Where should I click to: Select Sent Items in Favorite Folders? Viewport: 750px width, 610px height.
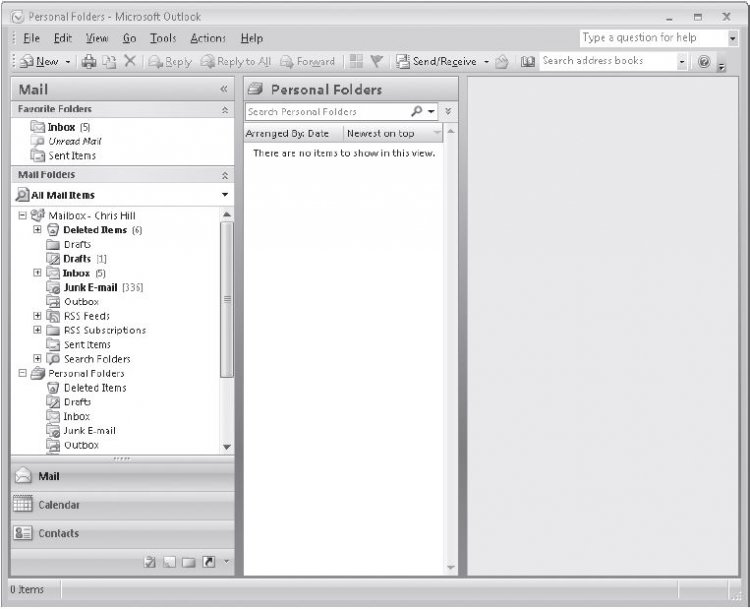(63, 155)
